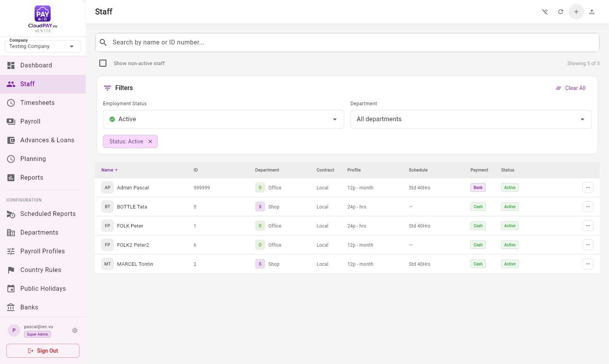
Task: Open row actions menu for MARCEL Tontin
Action: tap(588, 264)
